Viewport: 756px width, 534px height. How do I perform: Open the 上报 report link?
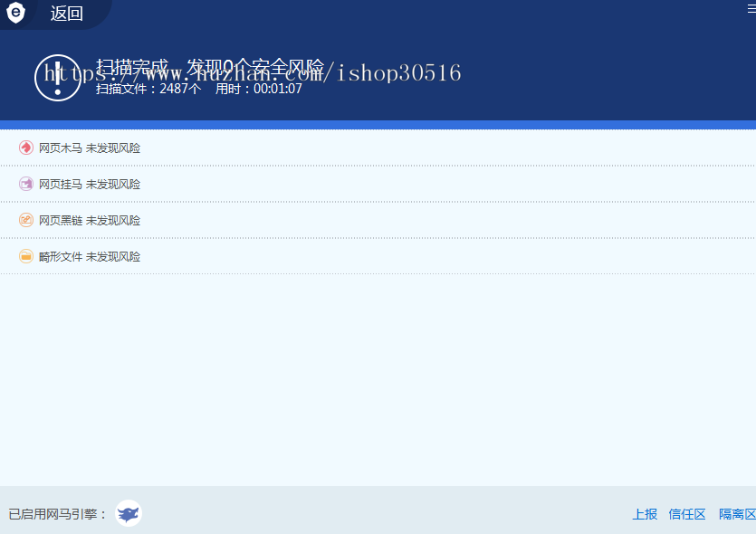(x=645, y=514)
